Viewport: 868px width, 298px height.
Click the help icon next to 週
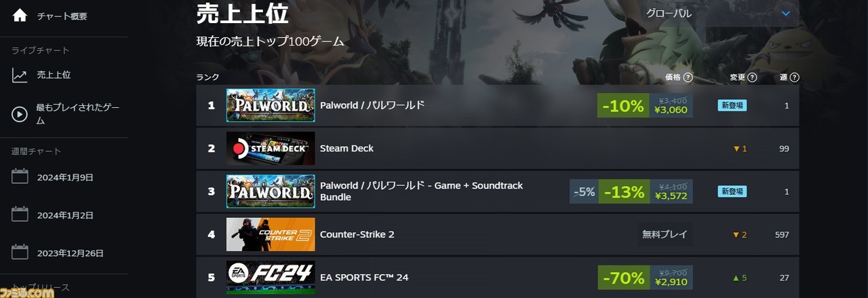pyautogui.click(x=795, y=77)
